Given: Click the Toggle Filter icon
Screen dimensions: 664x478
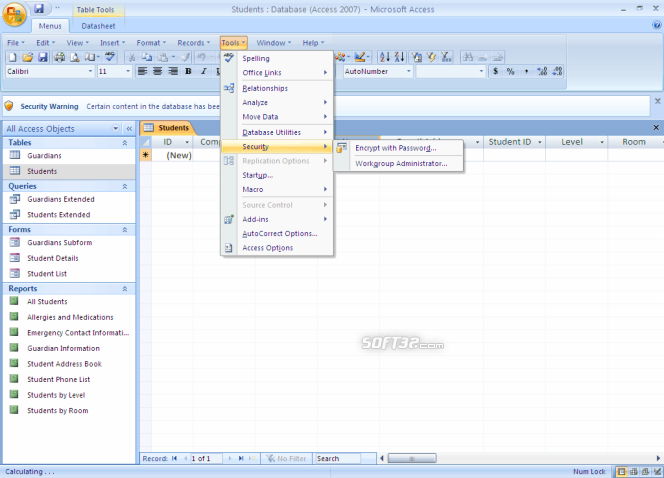Looking at the screenshot, I should click(x=431, y=57).
